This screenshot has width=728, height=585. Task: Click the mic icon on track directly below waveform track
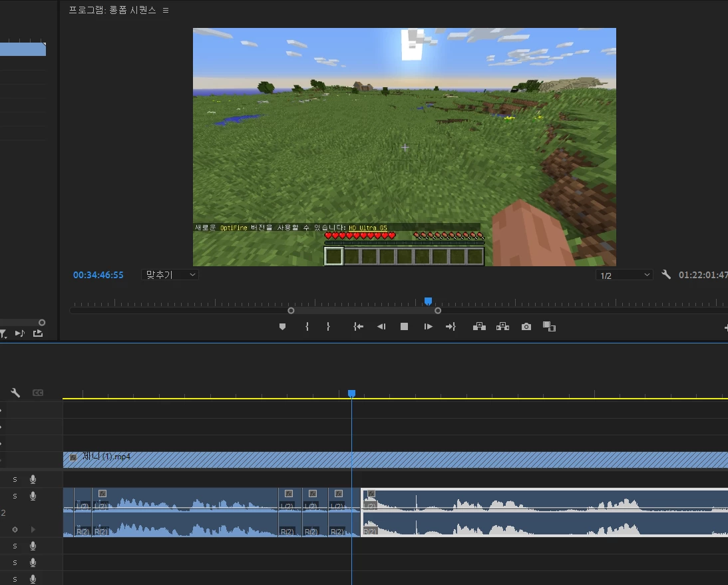point(33,546)
